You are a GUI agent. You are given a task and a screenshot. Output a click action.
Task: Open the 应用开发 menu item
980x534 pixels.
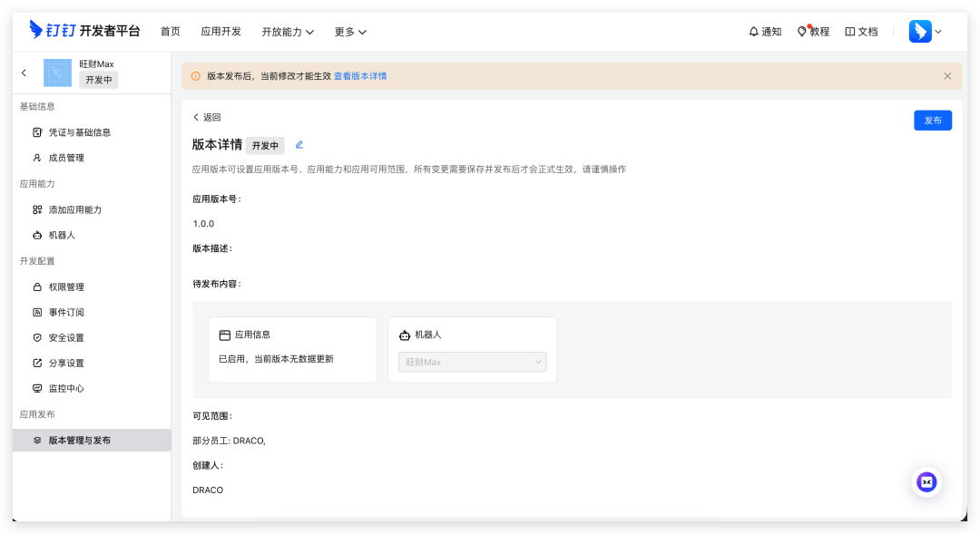tap(221, 32)
